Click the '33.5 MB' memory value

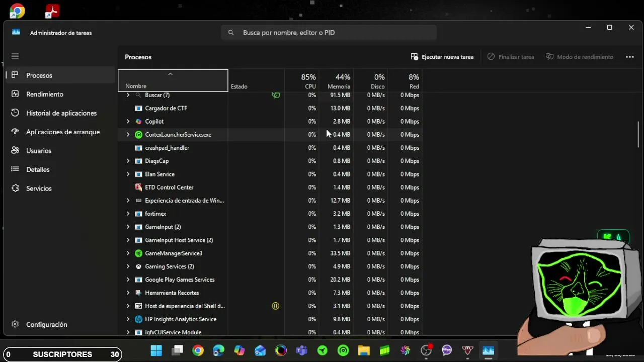pyautogui.click(x=340, y=253)
